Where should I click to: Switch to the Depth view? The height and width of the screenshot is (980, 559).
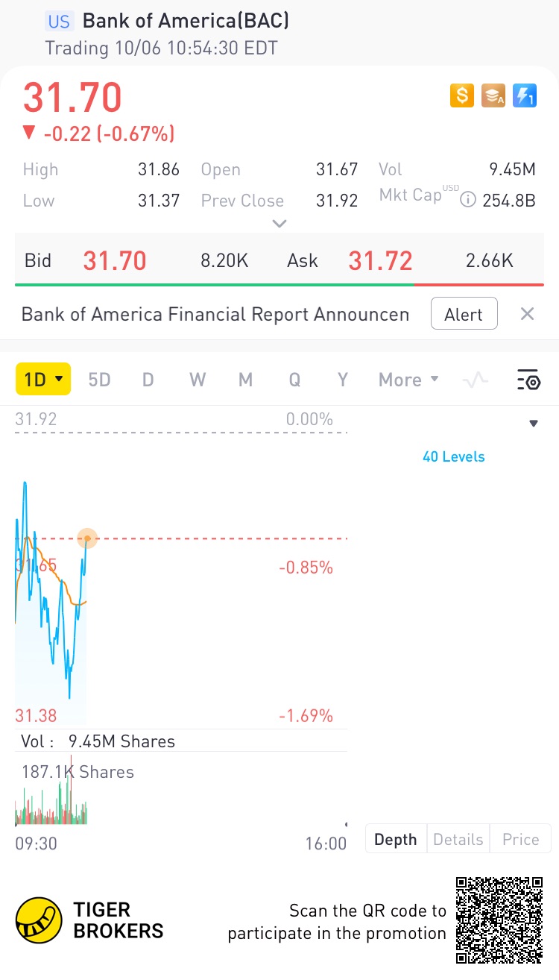tap(396, 839)
